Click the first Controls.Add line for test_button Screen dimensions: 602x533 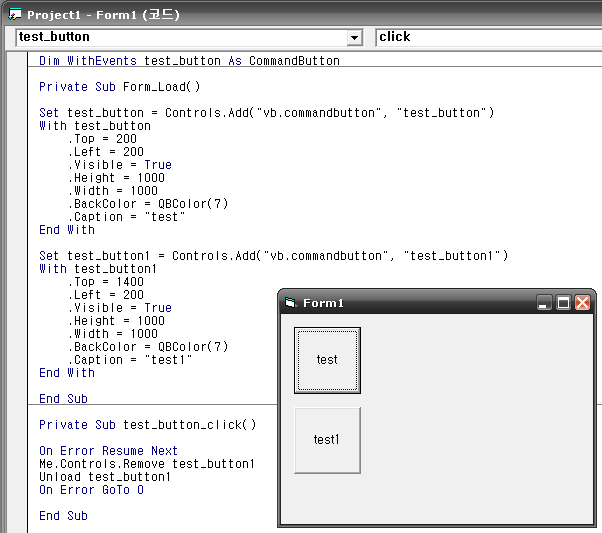pyautogui.click(x=266, y=113)
